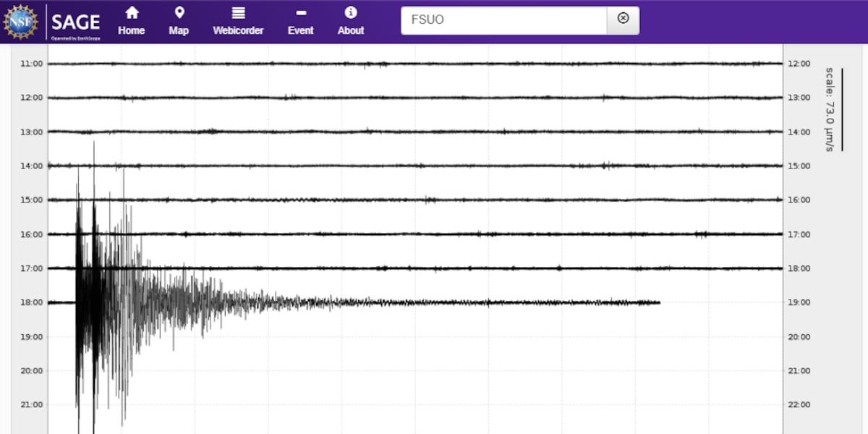Click the 21:00 left time label
The height and width of the screenshot is (434, 868).
32,404
